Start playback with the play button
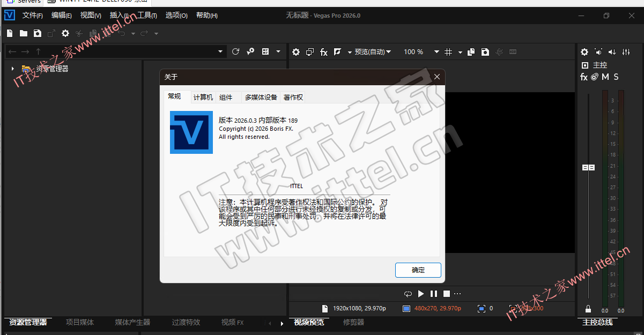The image size is (644, 335). coord(421,294)
